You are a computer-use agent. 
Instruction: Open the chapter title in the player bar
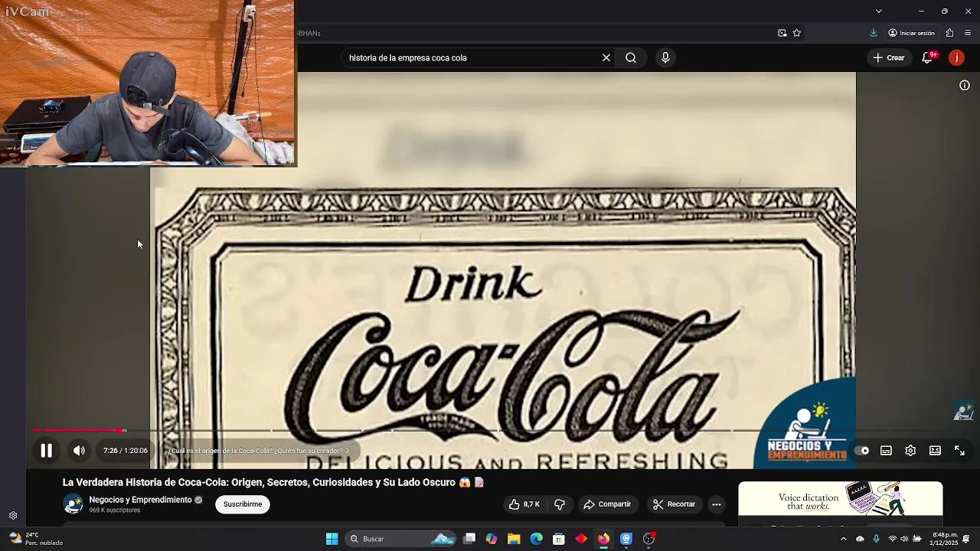click(x=259, y=451)
